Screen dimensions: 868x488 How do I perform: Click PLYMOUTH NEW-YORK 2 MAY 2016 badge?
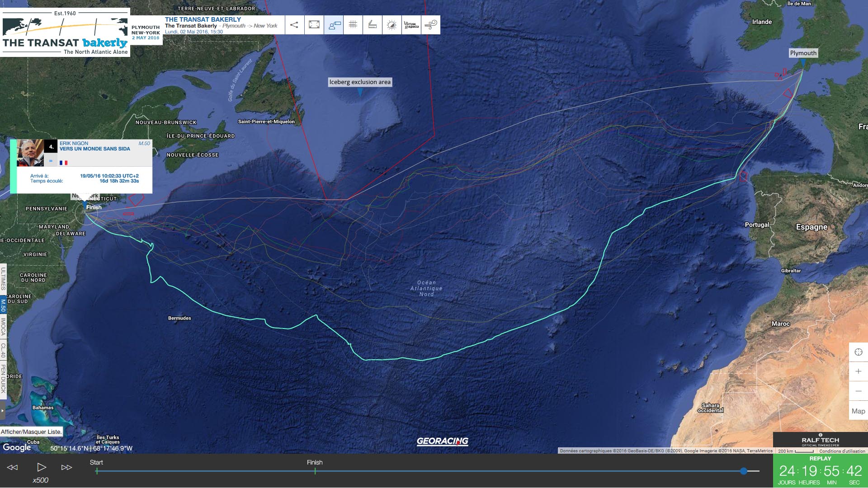[146, 33]
